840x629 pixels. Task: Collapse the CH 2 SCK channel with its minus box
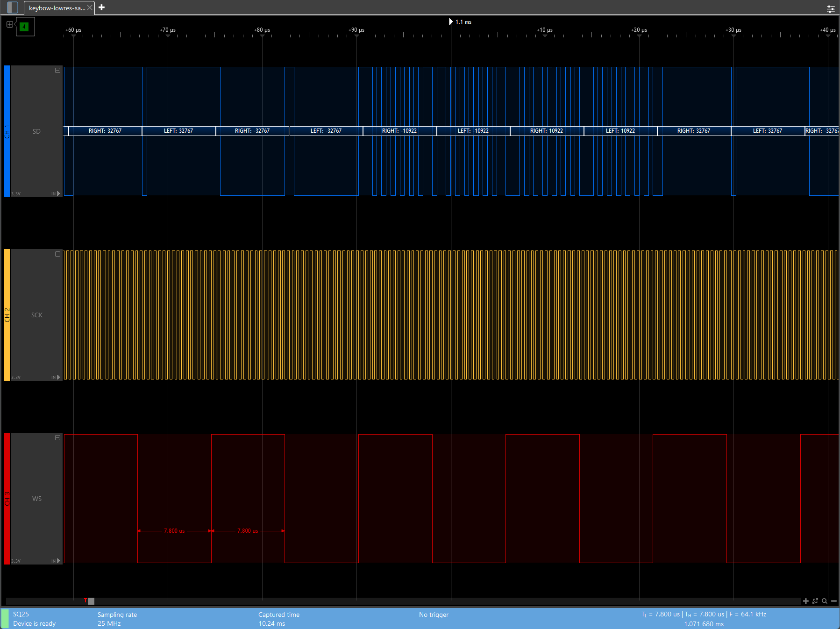(x=58, y=254)
